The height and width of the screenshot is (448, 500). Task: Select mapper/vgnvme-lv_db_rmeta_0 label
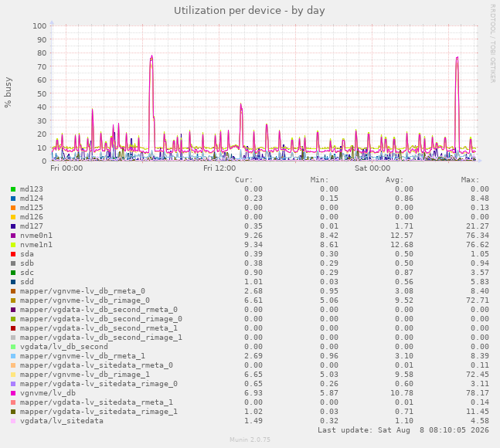[83, 291]
